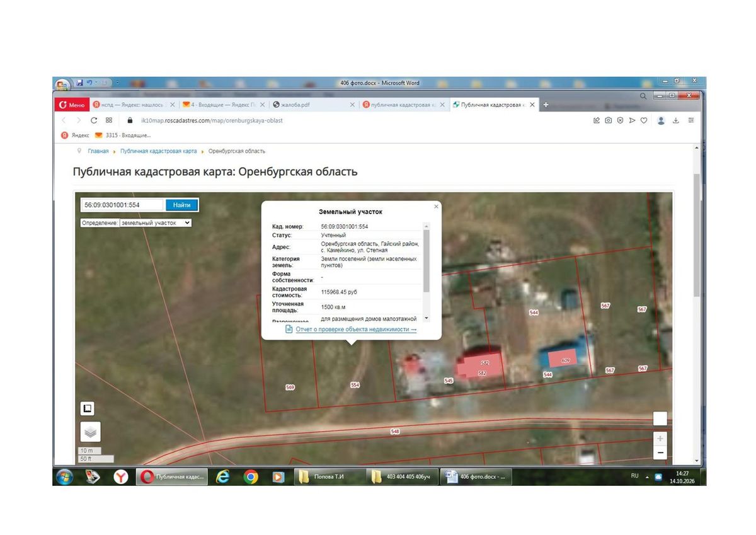The width and height of the screenshot is (756, 535).
Task: Open the Opera Меню button
Action: click(x=72, y=105)
